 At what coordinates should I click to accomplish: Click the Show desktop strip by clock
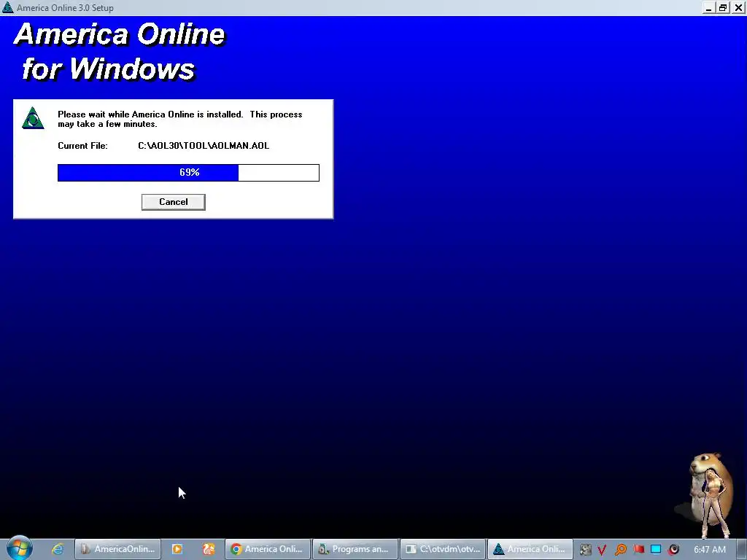tap(741, 549)
